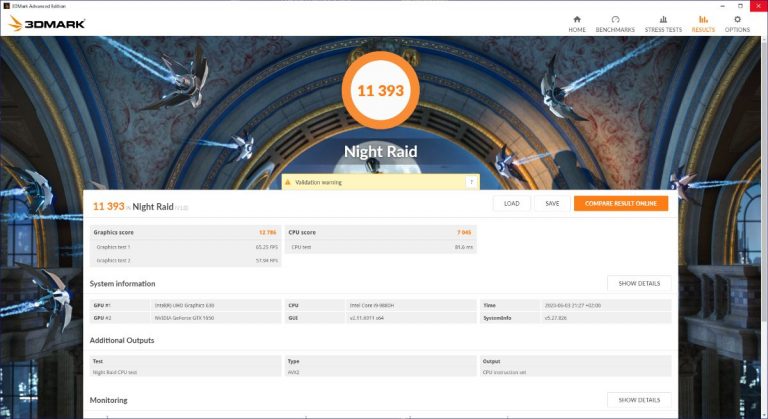The width and height of the screenshot is (768, 419).
Task: Click the validation warning triangle icon
Action: [289, 182]
